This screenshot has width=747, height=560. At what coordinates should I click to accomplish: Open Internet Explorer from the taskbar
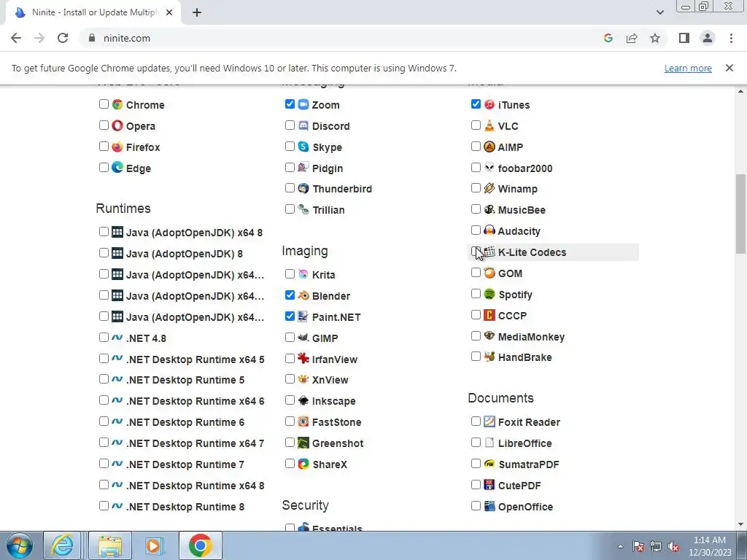(x=63, y=545)
